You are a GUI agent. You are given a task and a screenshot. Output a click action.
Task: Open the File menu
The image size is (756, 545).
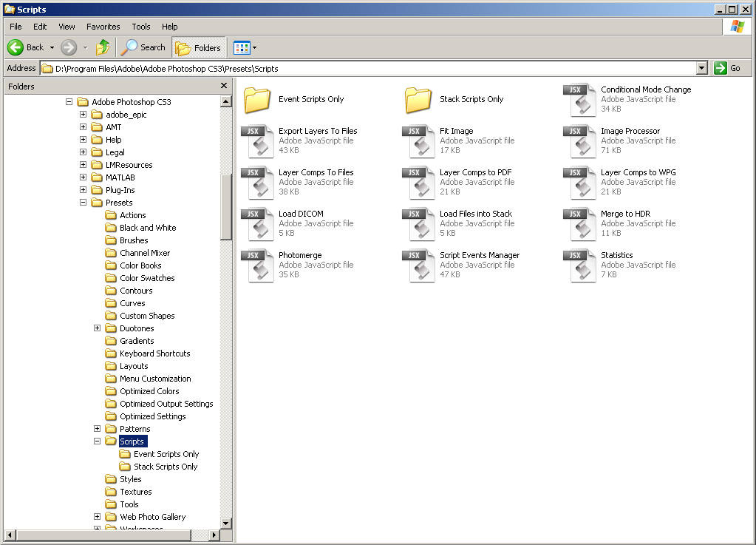pyautogui.click(x=16, y=27)
